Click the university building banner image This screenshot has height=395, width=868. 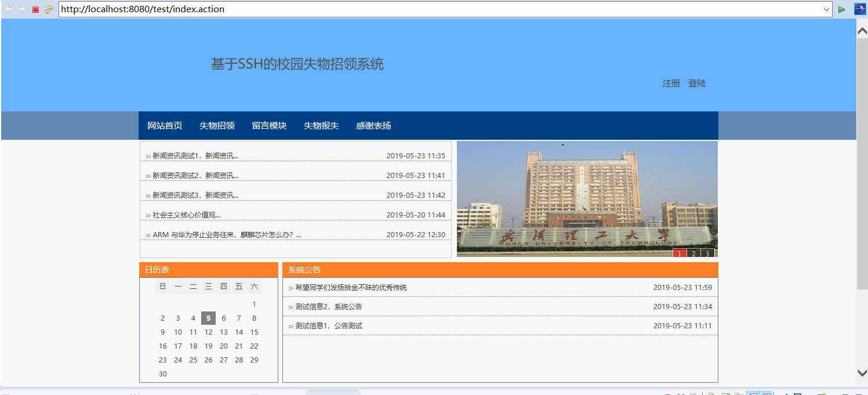[x=587, y=199]
